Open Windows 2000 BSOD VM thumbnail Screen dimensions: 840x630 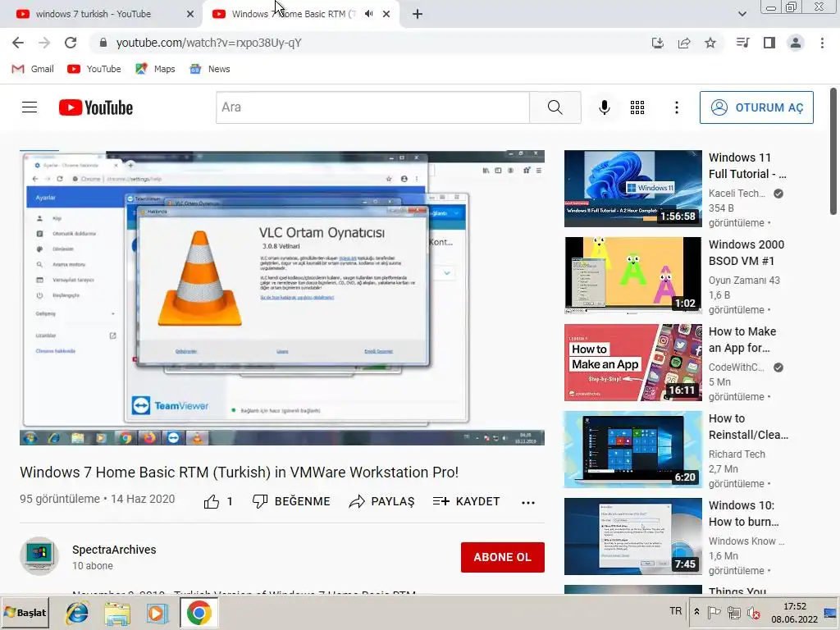(632, 276)
